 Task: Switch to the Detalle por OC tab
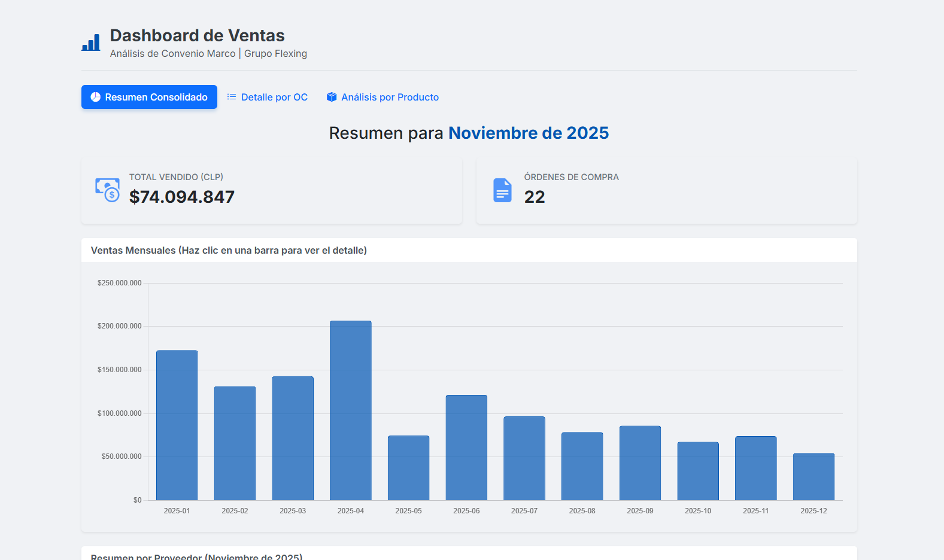coord(274,97)
